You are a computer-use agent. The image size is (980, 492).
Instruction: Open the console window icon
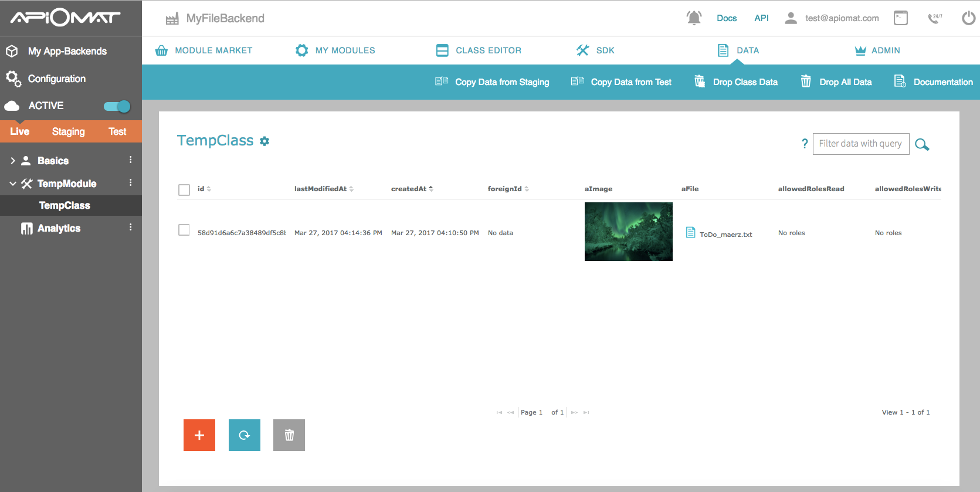point(900,18)
